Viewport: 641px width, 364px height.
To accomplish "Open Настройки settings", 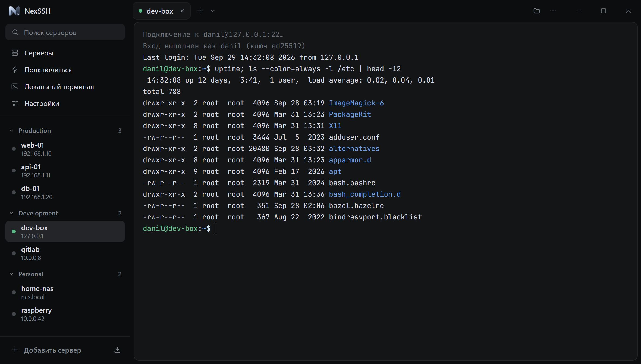I will (x=65, y=103).
